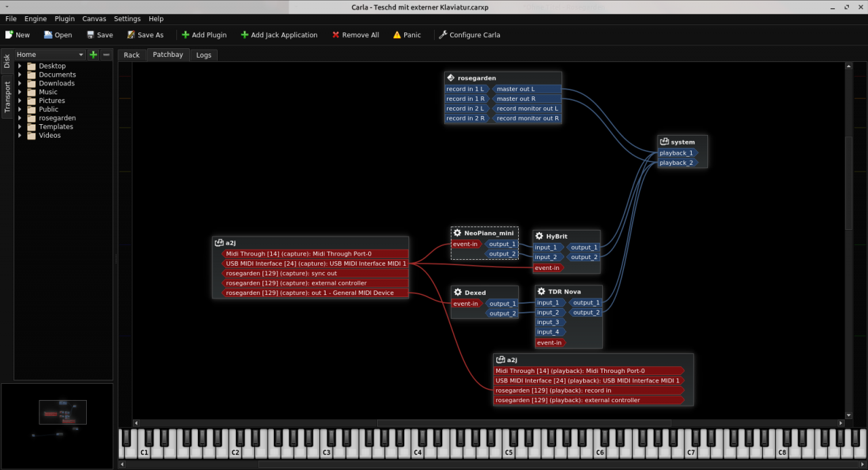The image size is (868, 470).
Task: Click the gear icon on Dexed
Action: [457, 292]
